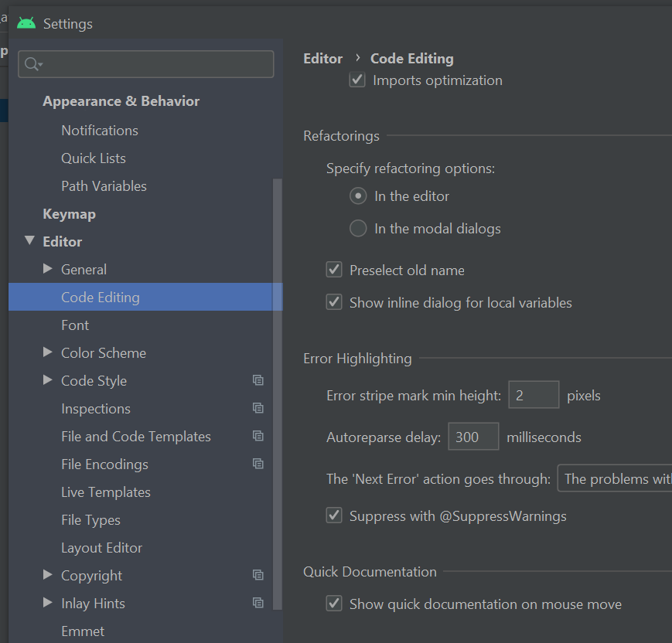The height and width of the screenshot is (643, 672).
Task: Click project-level icon beside Copyright
Action: [258, 575]
